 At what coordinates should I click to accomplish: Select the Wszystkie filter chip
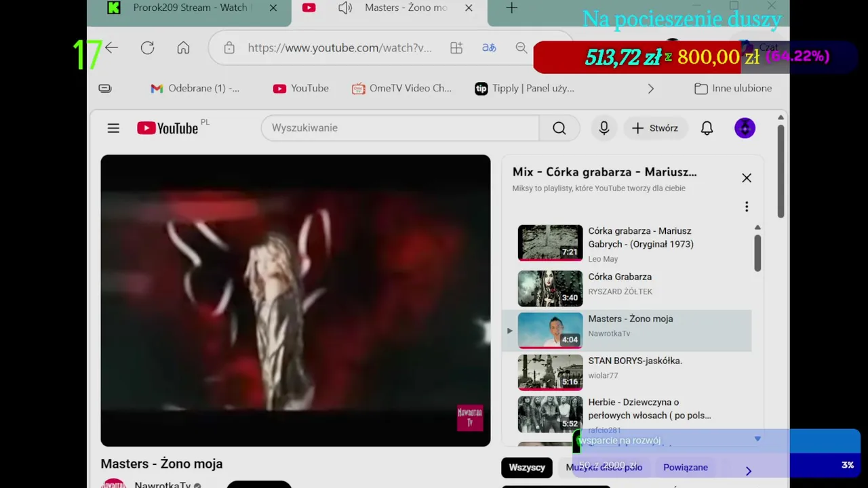coord(527,467)
